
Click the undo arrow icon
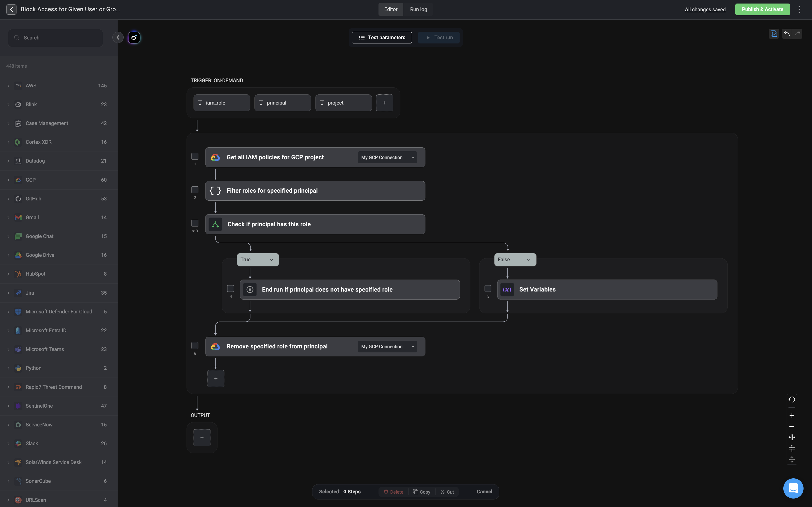(787, 34)
